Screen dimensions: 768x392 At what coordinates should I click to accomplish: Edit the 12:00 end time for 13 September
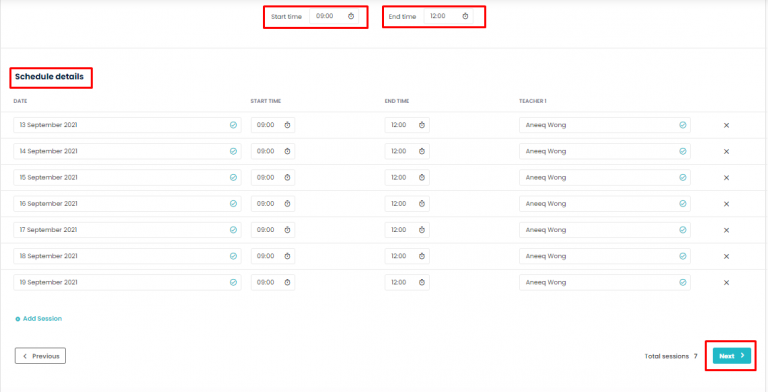[407, 125]
